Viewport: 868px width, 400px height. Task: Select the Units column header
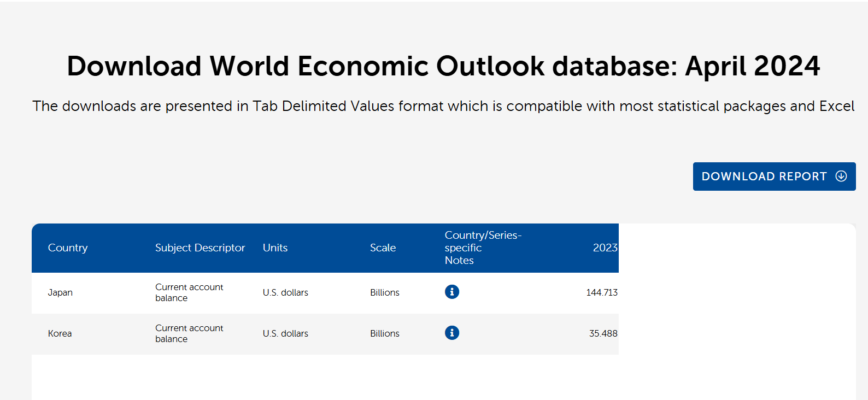pos(275,248)
